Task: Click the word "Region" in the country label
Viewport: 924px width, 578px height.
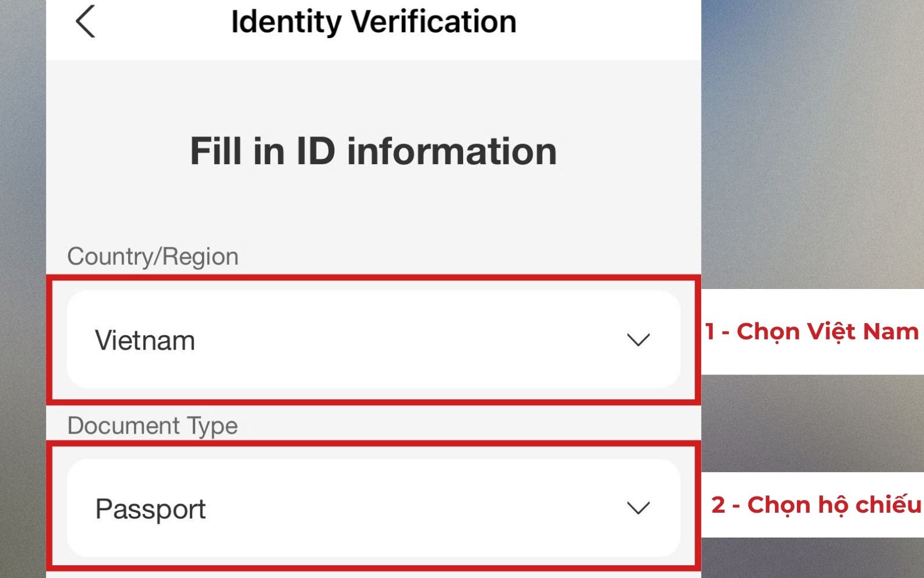Action: click(199, 257)
